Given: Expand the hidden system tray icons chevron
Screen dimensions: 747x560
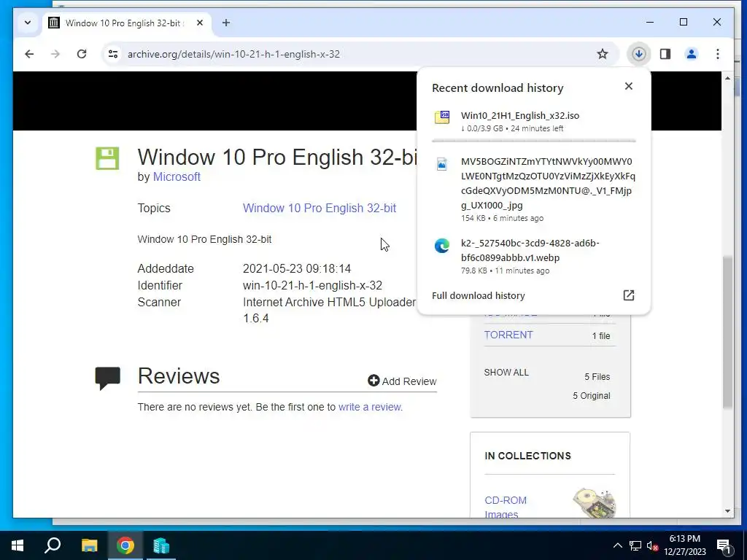Looking at the screenshot, I should (x=617, y=545).
